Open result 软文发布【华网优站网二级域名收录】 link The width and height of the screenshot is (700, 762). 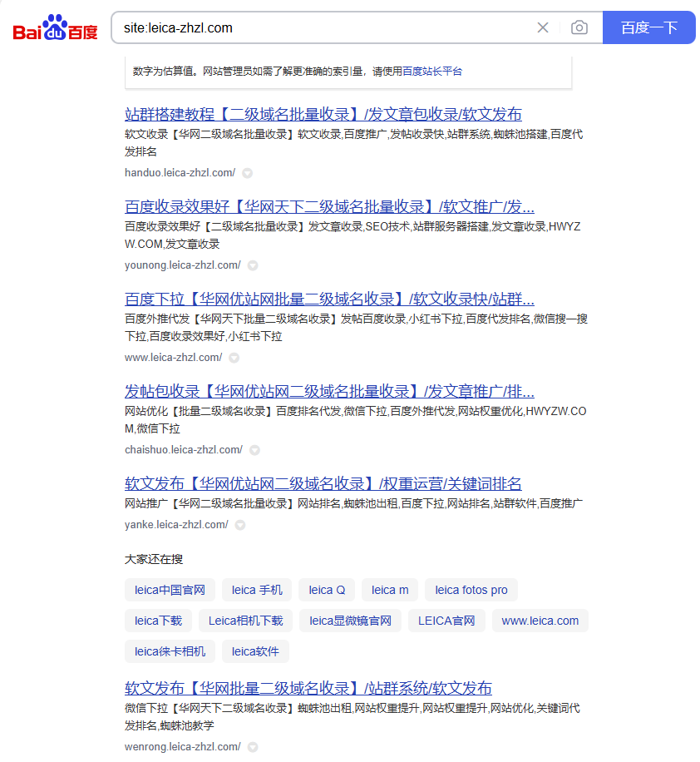323,483
